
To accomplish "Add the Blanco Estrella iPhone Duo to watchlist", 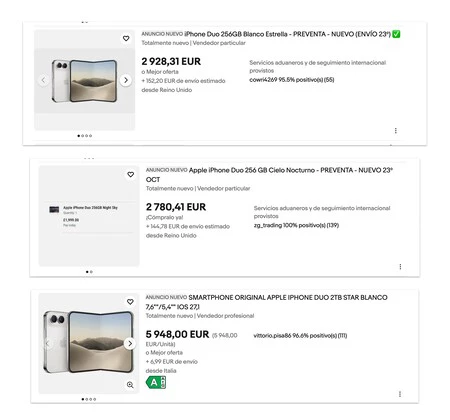I will pyautogui.click(x=126, y=39).
